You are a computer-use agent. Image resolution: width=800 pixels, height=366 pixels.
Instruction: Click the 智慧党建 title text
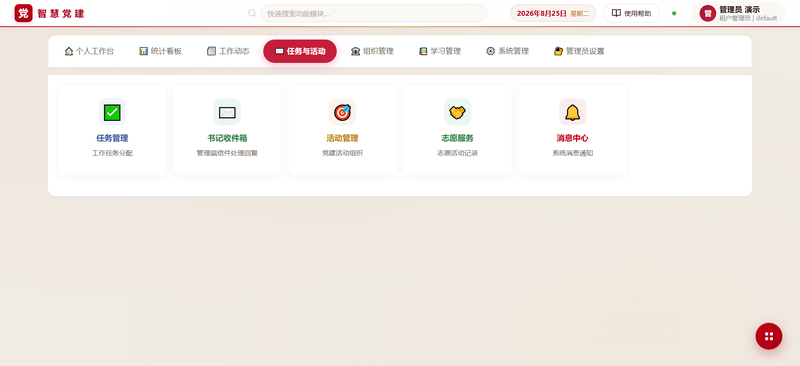[61, 14]
